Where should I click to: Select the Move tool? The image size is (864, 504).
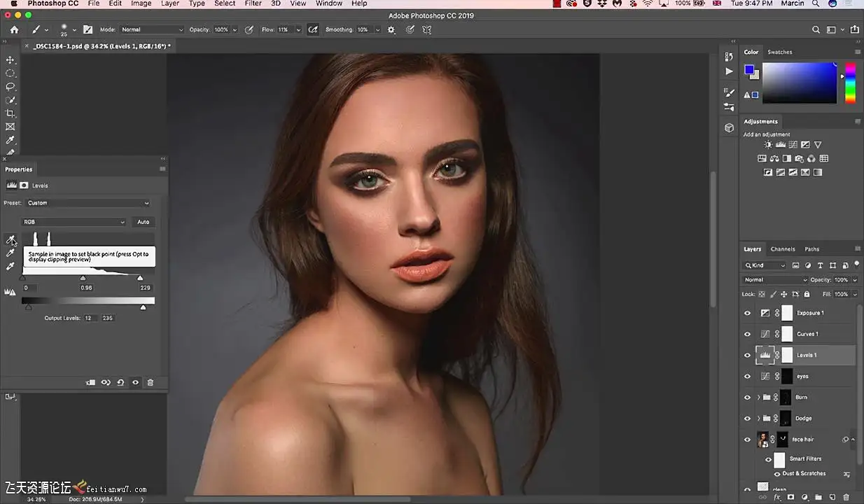[11, 60]
